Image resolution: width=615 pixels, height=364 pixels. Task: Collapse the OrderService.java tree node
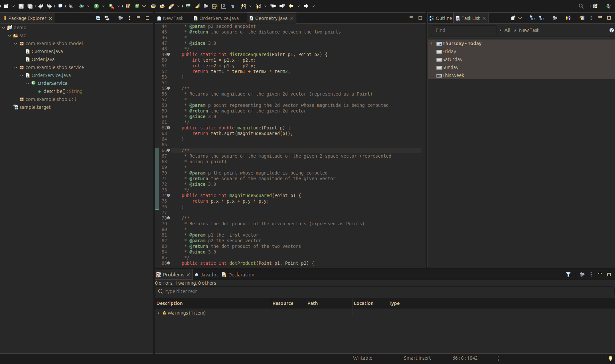[22, 75]
